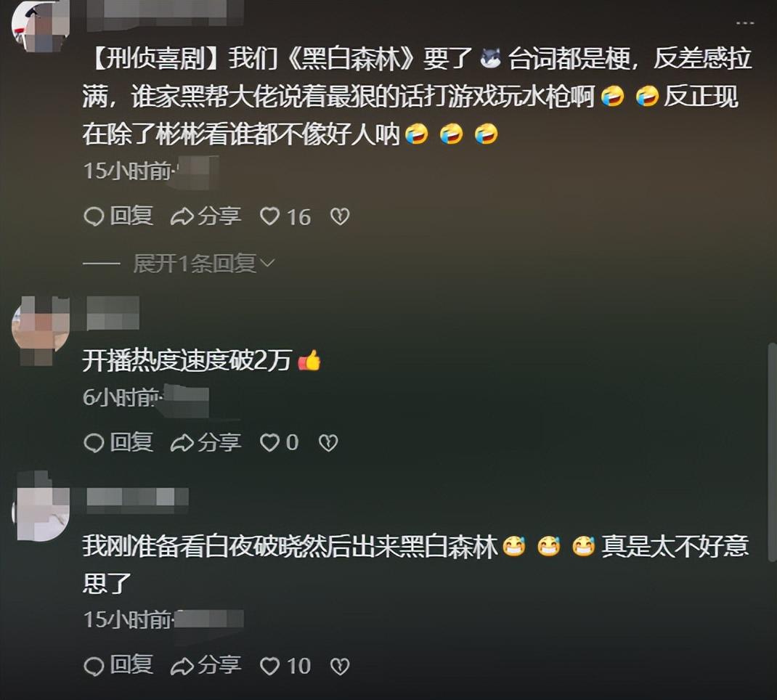
Task: Share the 白夜破晓 comment
Action: point(206,665)
